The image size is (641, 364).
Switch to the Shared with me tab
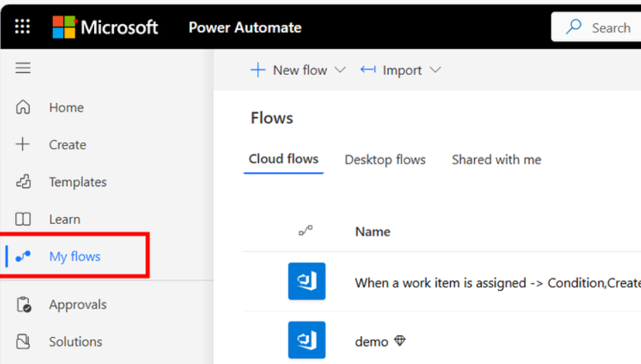[x=496, y=160]
